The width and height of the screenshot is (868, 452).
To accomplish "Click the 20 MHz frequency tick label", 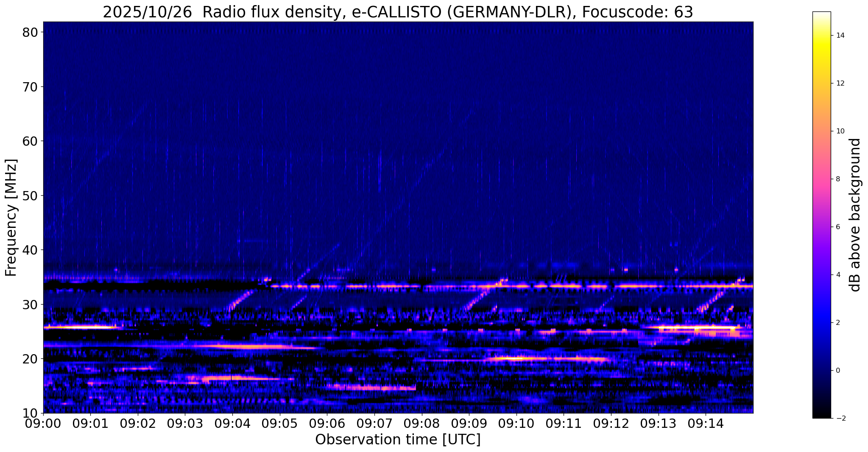I will coord(30,359).
